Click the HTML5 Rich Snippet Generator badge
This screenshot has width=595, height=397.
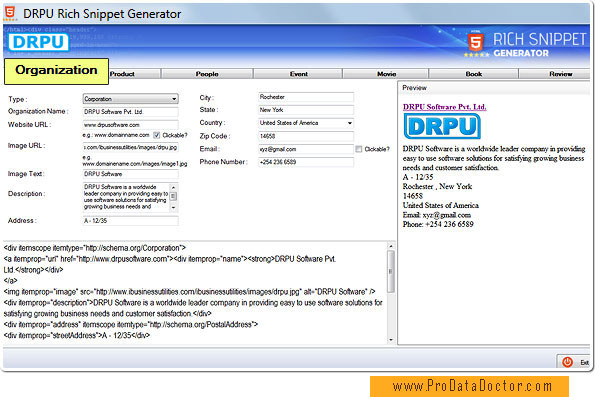pos(526,44)
